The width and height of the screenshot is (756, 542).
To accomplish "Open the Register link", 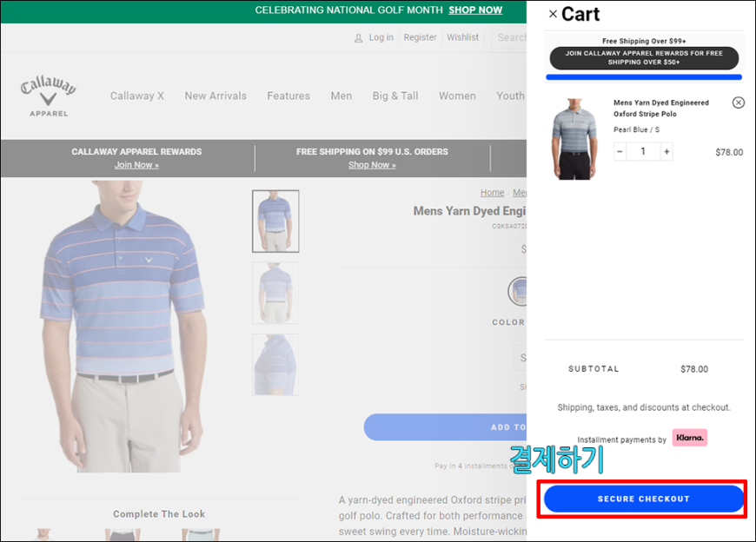I will (x=420, y=37).
